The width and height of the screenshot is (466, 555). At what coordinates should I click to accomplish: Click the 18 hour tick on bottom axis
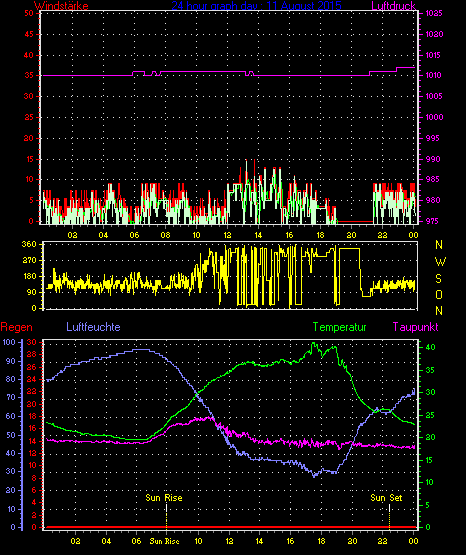tap(321, 541)
